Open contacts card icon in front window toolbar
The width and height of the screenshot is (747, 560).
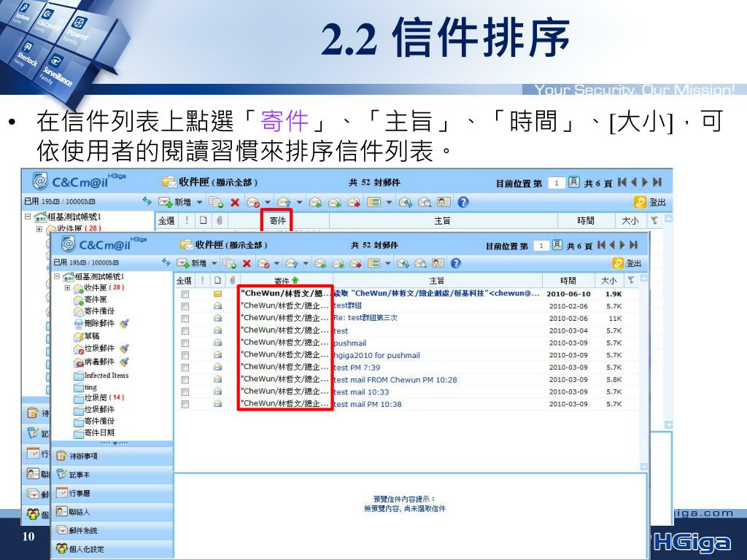(x=438, y=263)
